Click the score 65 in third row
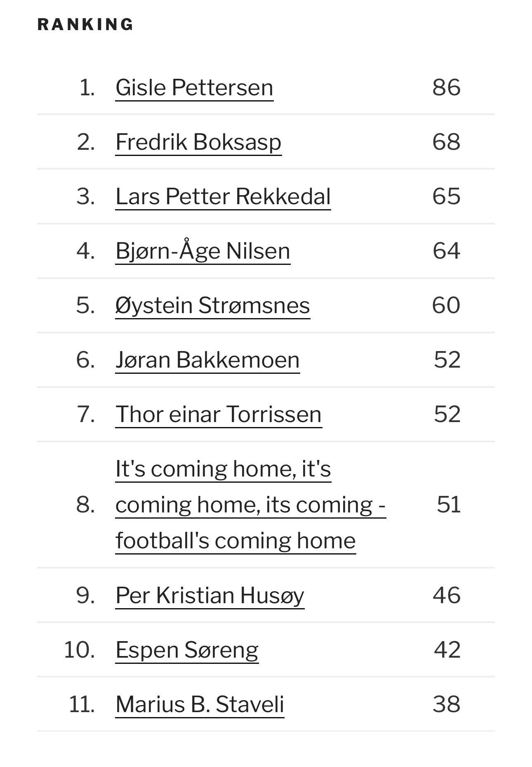532x767 pixels. [x=446, y=196]
